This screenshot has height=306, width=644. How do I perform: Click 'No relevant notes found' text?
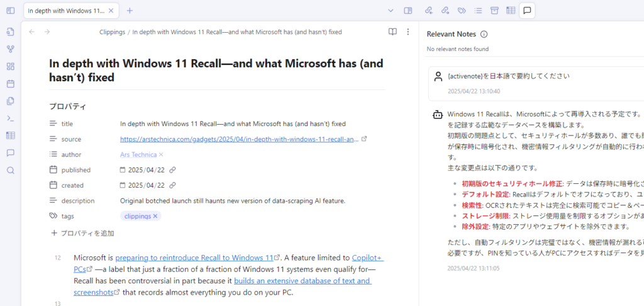[x=458, y=49]
